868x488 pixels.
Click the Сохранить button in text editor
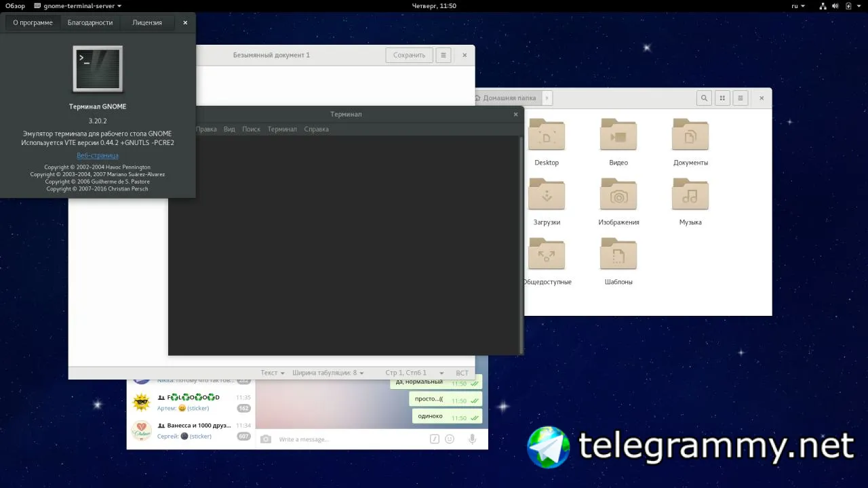pyautogui.click(x=409, y=55)
